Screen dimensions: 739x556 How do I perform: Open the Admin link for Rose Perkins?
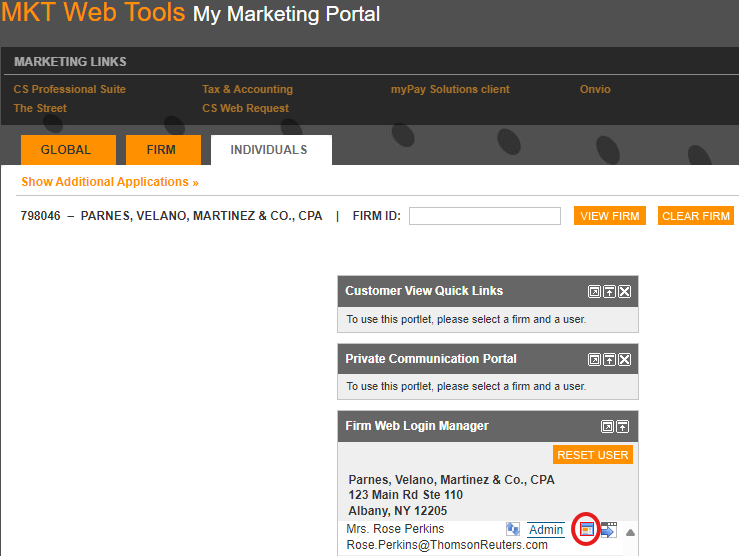click(x=546, y=529)
